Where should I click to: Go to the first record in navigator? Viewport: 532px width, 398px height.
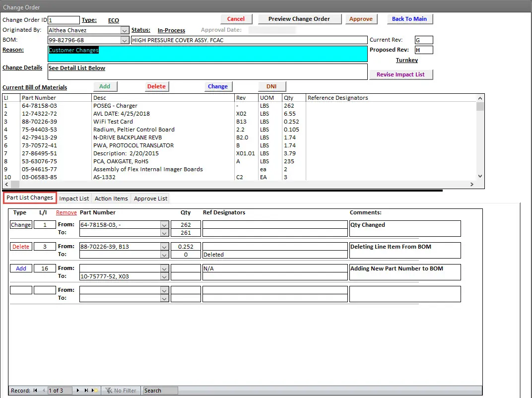click(35, 391)
